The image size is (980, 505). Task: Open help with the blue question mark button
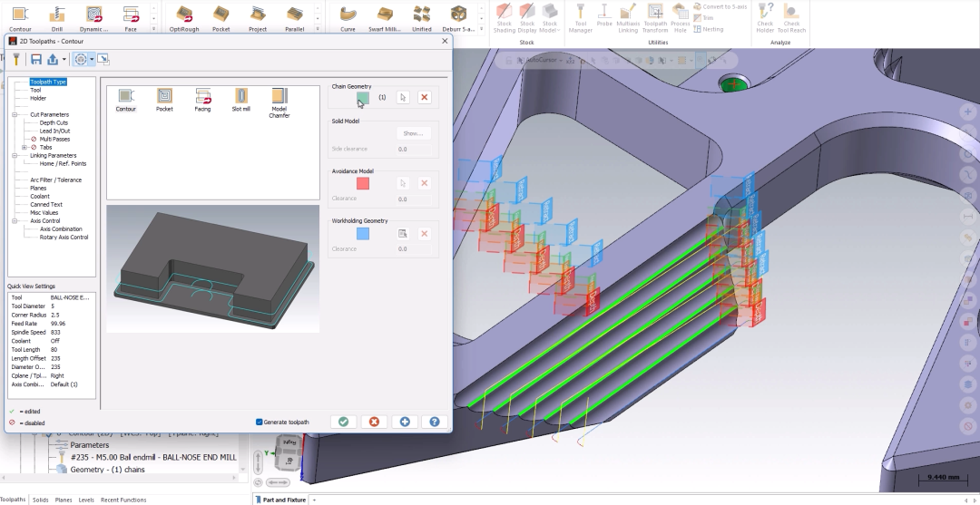(435, 422)
